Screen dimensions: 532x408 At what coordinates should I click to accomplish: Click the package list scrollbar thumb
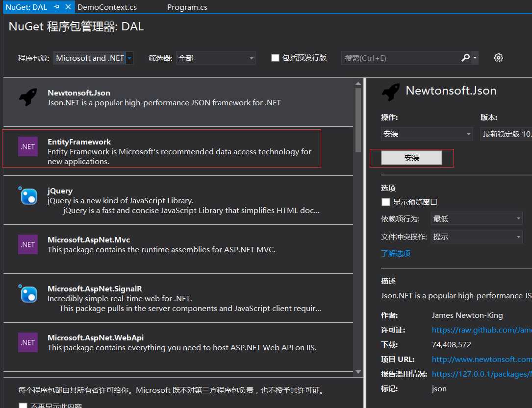tap(358, 120)
